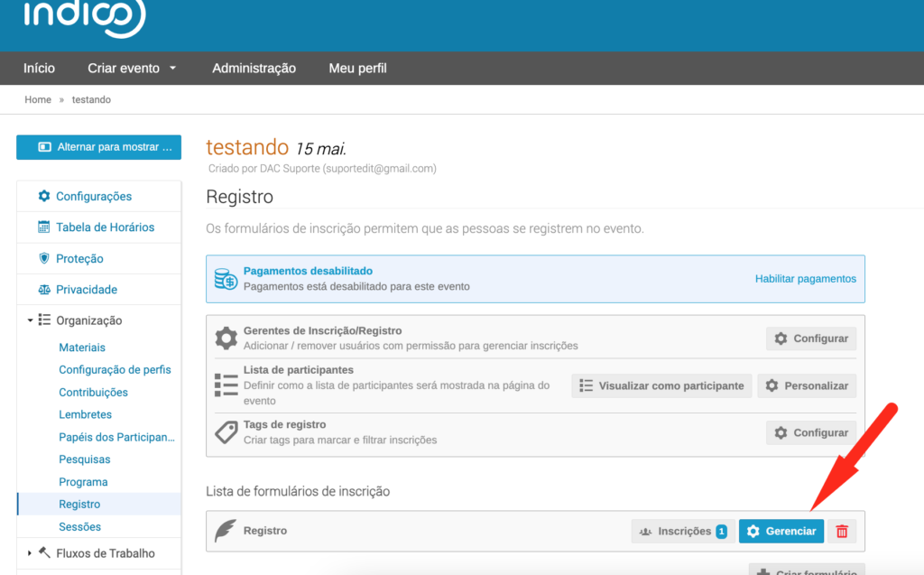The width and height of the screenshot is (924, 575).
Task: Open the Materiais sidebar item
Action: [82, 348]
